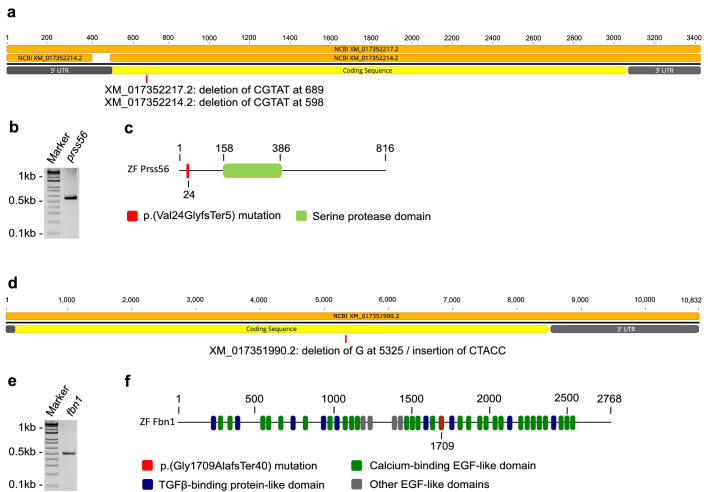Click the red deletion marker in panel a
The image size is (708, 492).
147,79
